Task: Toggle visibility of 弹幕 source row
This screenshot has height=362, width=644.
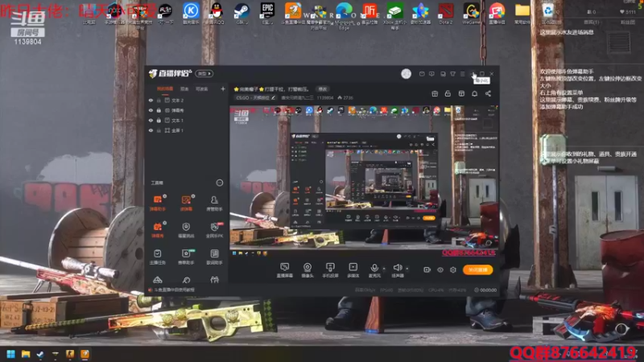Action: click(151, 110)
